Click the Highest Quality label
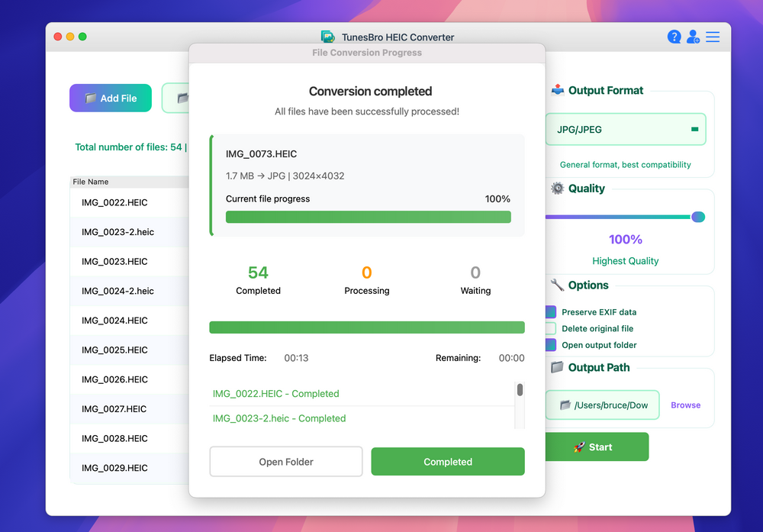763x532 pixels. click(626, 261)
